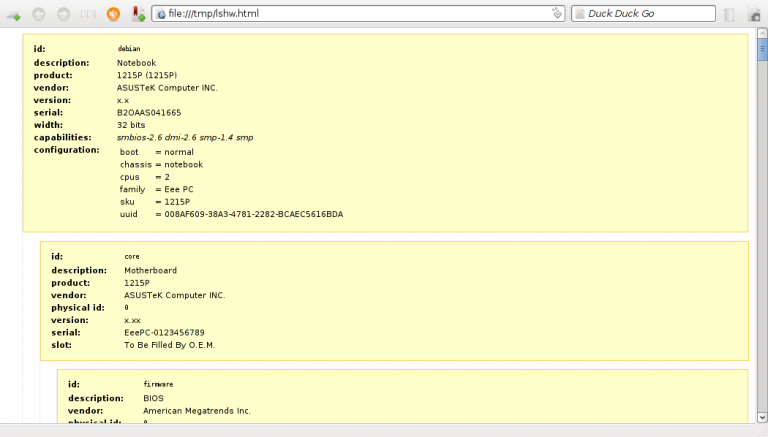Click the fast-forward next subpage icon

click(x=88, y=14)
